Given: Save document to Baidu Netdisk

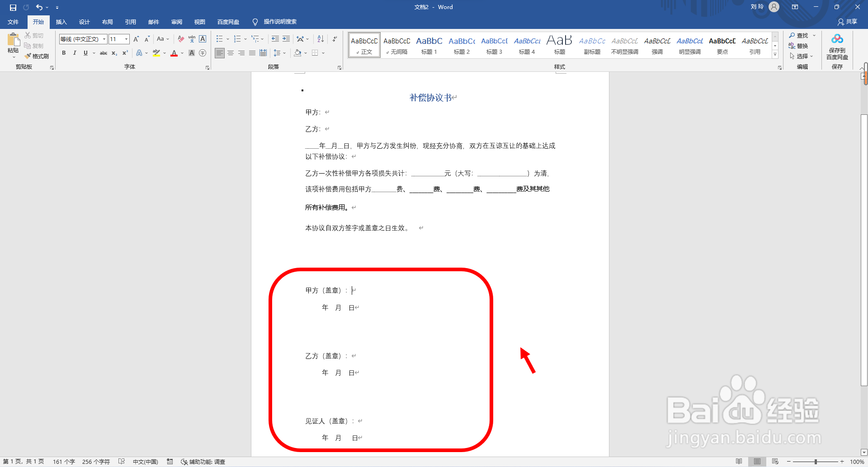Looking at the screenshot, I should coord(837,47).
